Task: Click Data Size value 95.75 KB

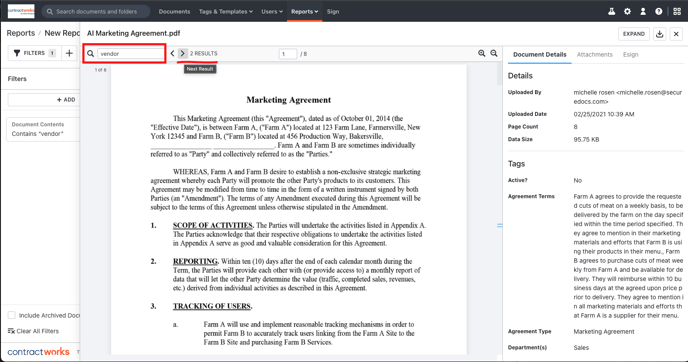Action: (586, 140)
